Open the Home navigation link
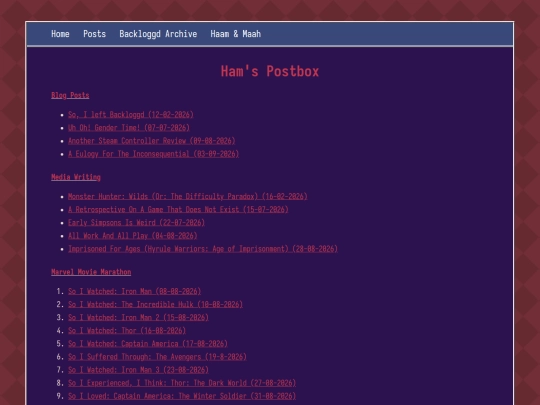Screen dimensions: 540x405 pos(60,34)
